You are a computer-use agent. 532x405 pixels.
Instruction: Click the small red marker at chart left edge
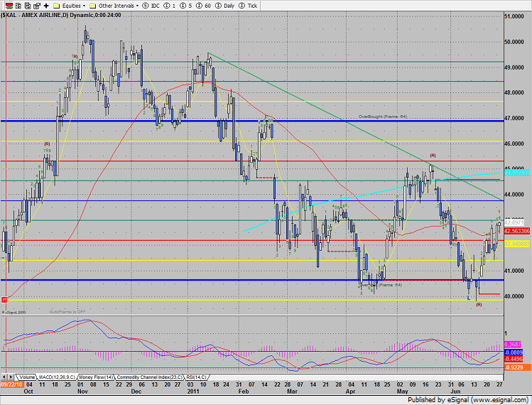(x=4, y=299)
